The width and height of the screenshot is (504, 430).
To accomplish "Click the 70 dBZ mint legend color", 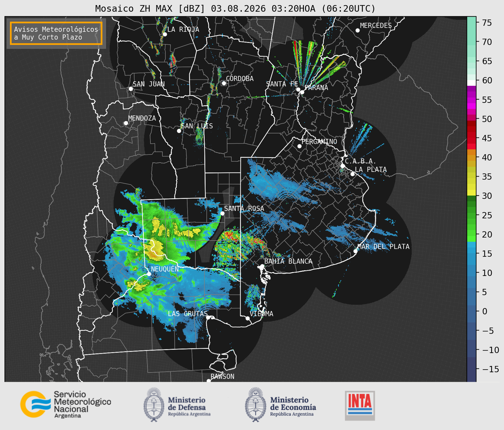I will (x=471, y=42).
